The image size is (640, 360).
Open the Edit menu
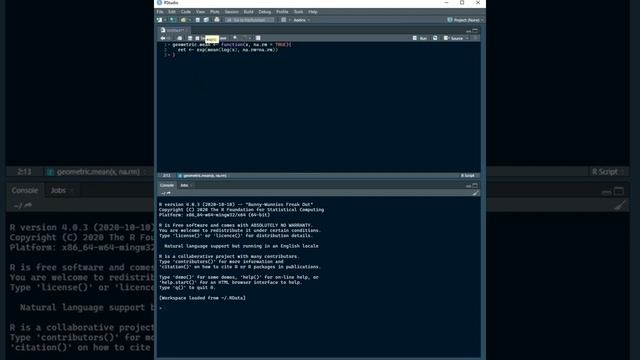click(172, 12)
